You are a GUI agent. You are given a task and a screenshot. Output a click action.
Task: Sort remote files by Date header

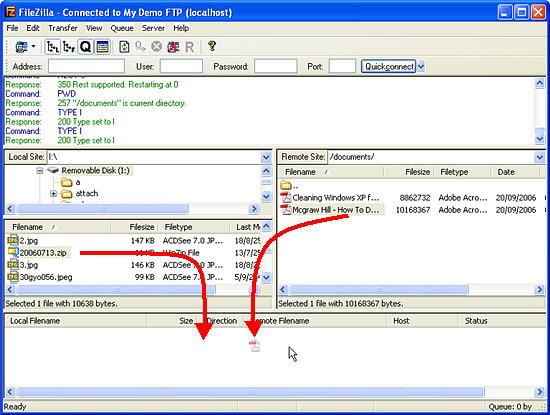pyautogui.click(x=515, y=172)
